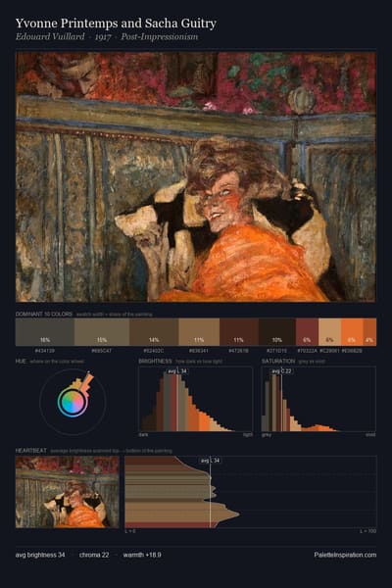The width and height of the screenshot is (392, 588).
Task: Click the warmth +18.9 stat
Action: pyautogui.click(x=142, y=555)
